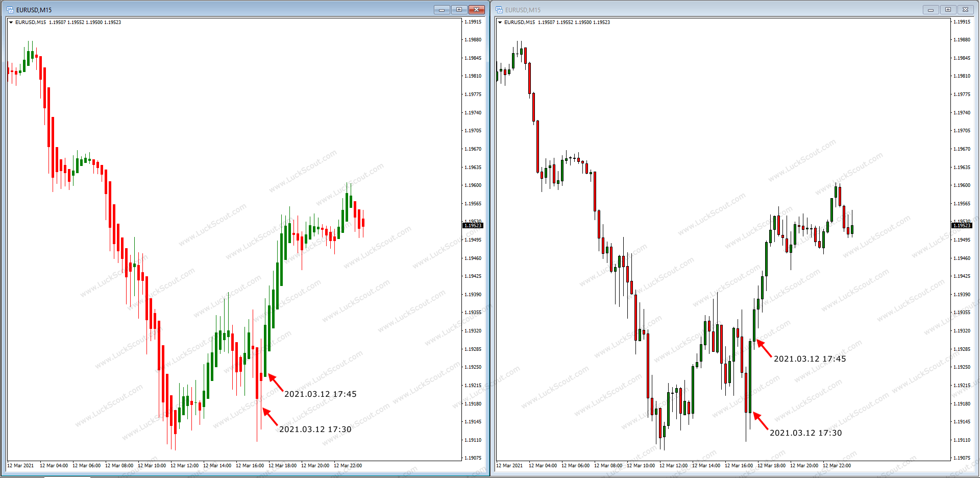Click '12 Mar 04:00' on right chart time axis
The image size is (980, 478).
(543, 466)
